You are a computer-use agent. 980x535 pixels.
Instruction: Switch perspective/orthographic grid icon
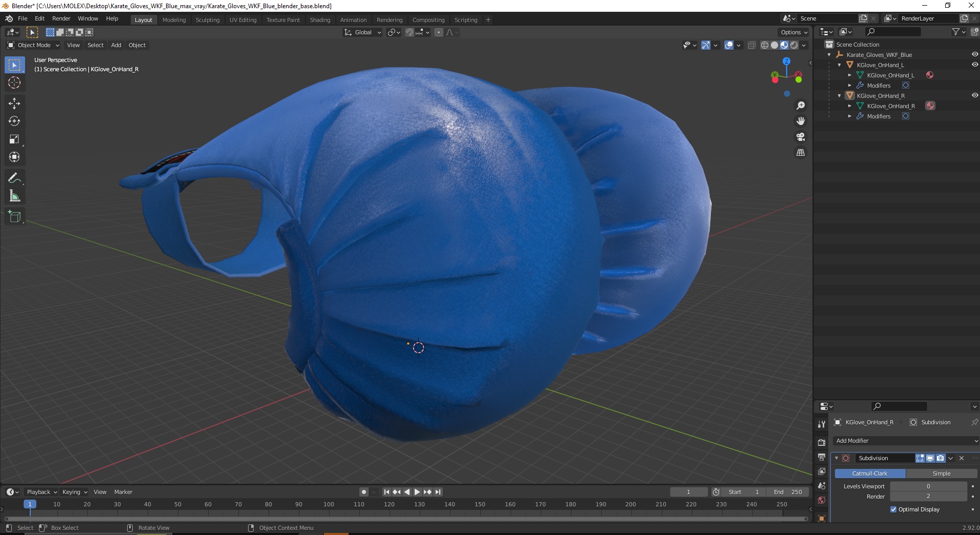coord(800,153)
